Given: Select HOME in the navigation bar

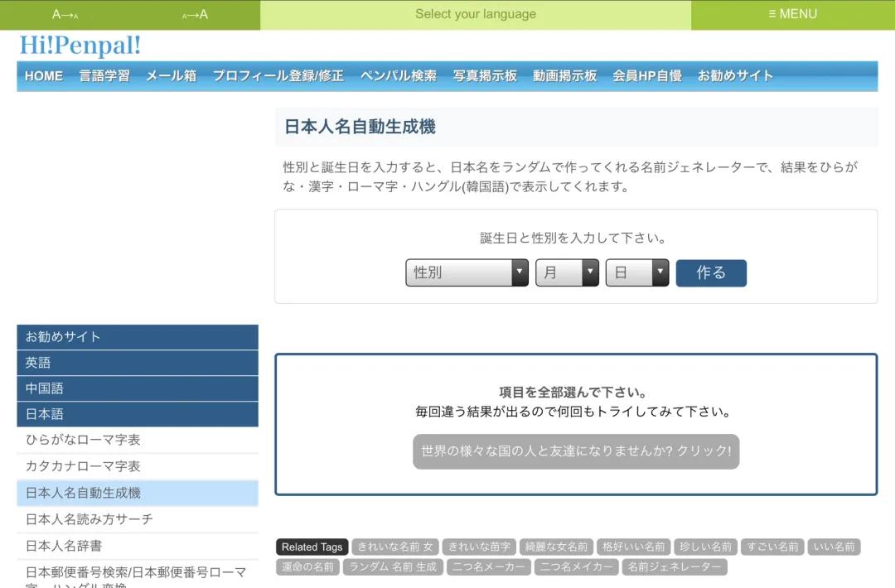Looking at the screenshot, I should pyautogui.click(x=43, y=75).
